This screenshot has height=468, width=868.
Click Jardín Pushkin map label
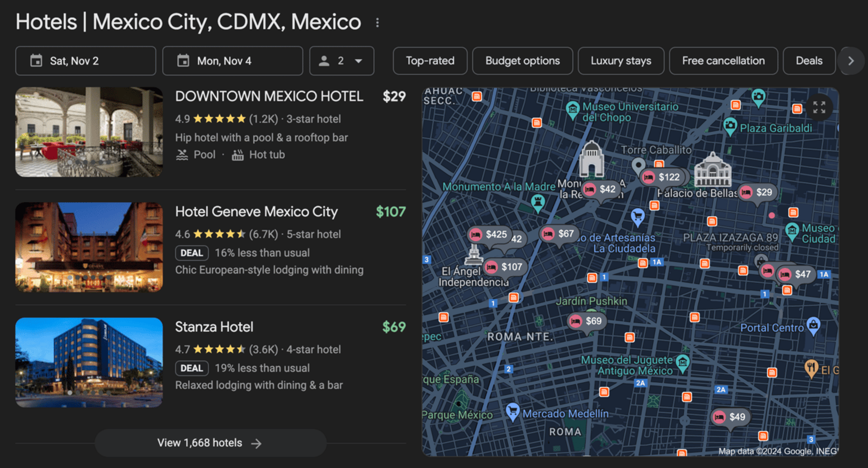(591, 301)
